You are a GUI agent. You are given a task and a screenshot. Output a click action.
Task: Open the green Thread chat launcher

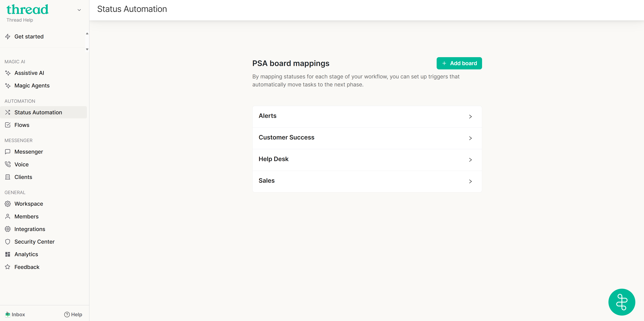(x=622, y=302)
